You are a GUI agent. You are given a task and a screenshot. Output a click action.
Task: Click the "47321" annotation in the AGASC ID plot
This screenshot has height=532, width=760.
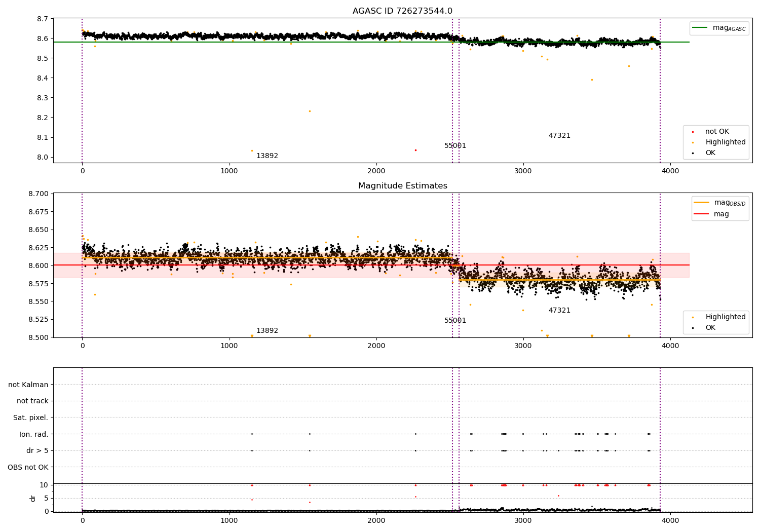[x=559, y=136]
